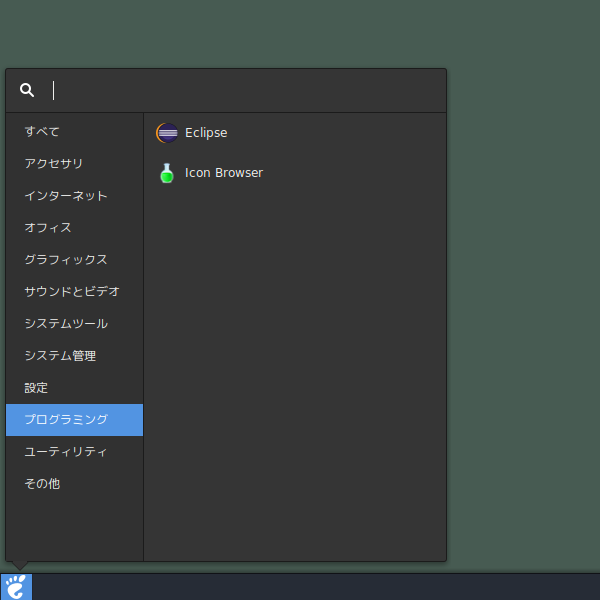Open Icon Browser via flask icon
This screenshot has width=600, height=600.
point(167,173)
